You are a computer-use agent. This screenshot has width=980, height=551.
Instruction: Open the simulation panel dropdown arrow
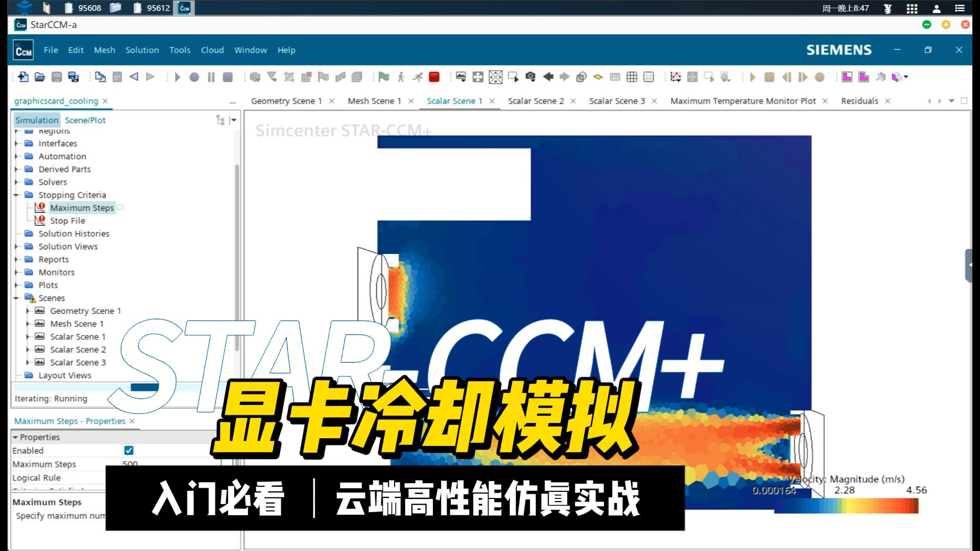pos(234,120)
